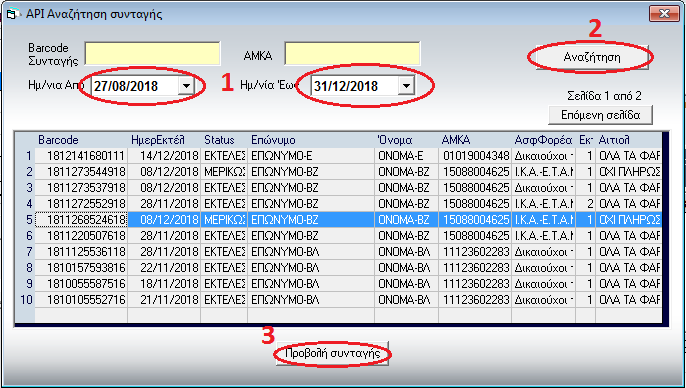
Task: Go to next page with Επόμενη σελίδα
Action: click(600, 115)
